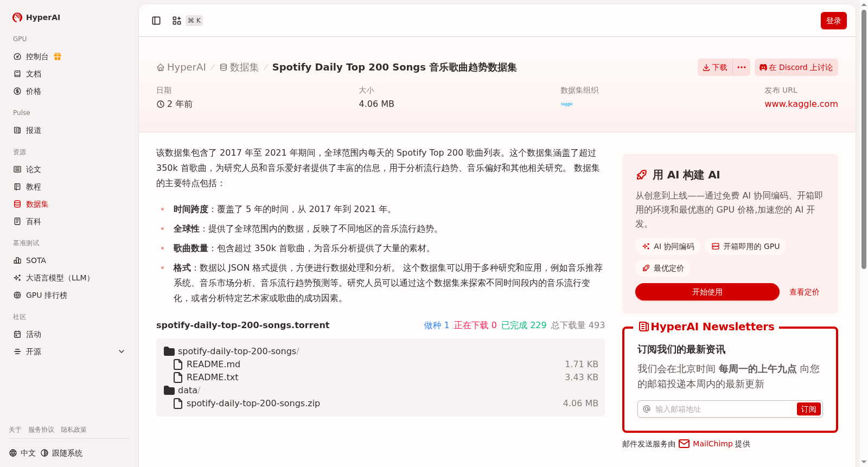Viewport: 868px width, 467px height.
Task: Click the rocket icon beside 用 AI 构建 AI
Action: (642, 175)
